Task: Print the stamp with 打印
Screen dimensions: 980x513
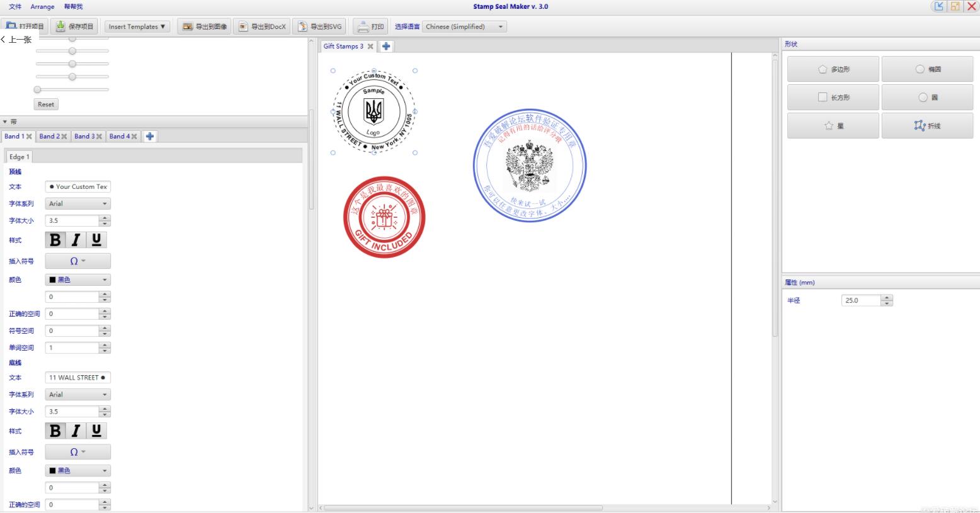Action: tap(370, 26)
